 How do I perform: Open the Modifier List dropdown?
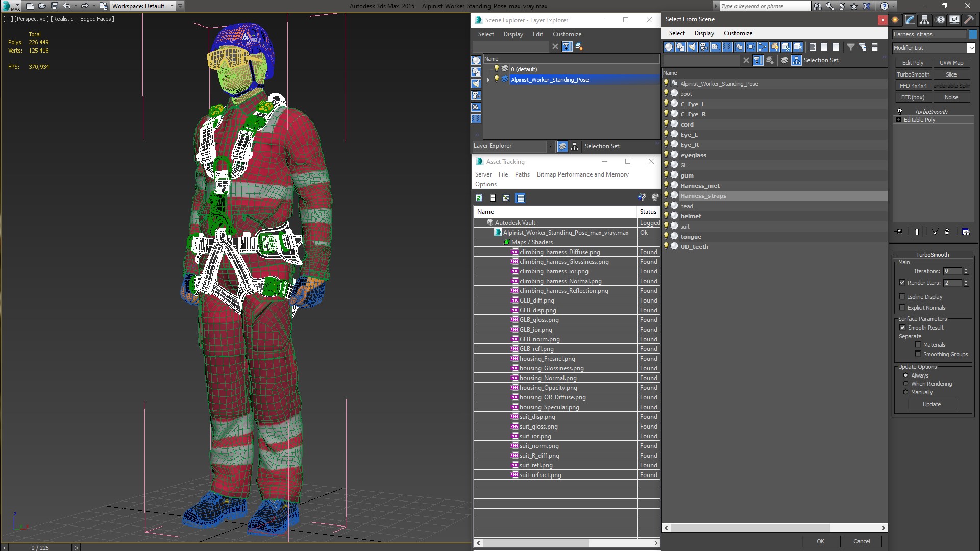point(970,48)
